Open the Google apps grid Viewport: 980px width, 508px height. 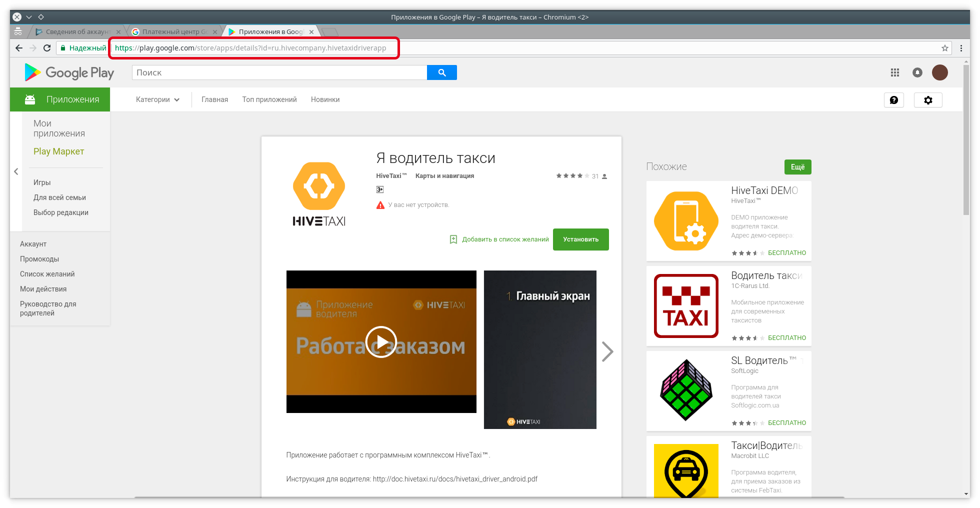(x=895, y=72)
